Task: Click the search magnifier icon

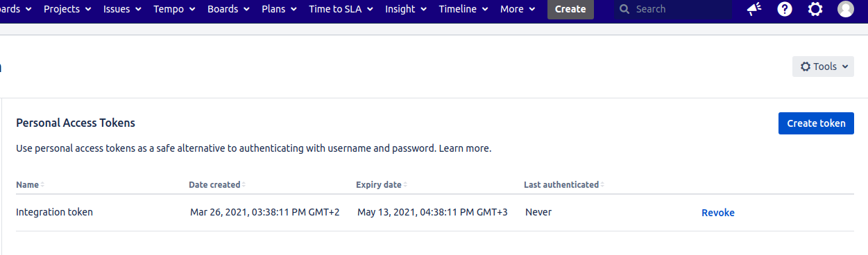Action: click(x=624, y=9)
